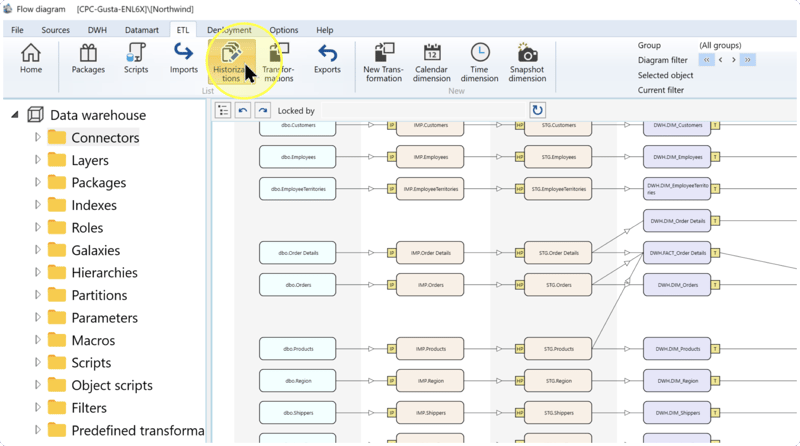Select the dbo.Shippers source node
800x446 pixels.
(x=297, y=413)
